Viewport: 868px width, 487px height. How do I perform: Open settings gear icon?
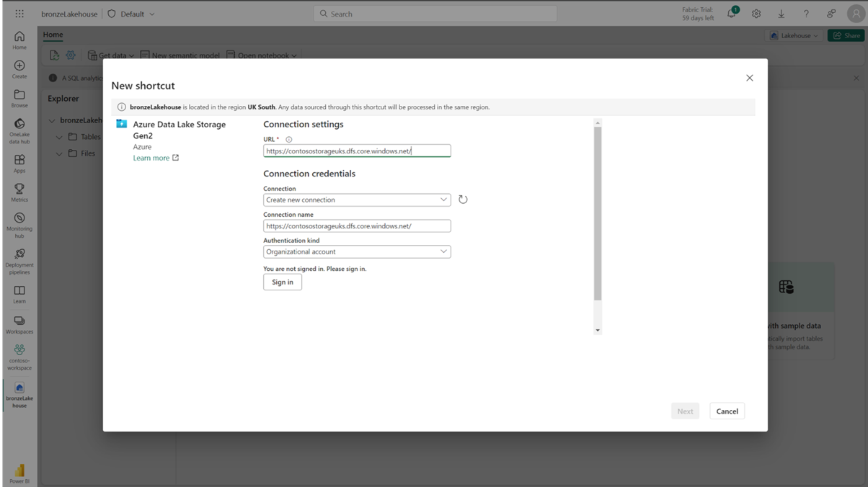click(756, 14)
